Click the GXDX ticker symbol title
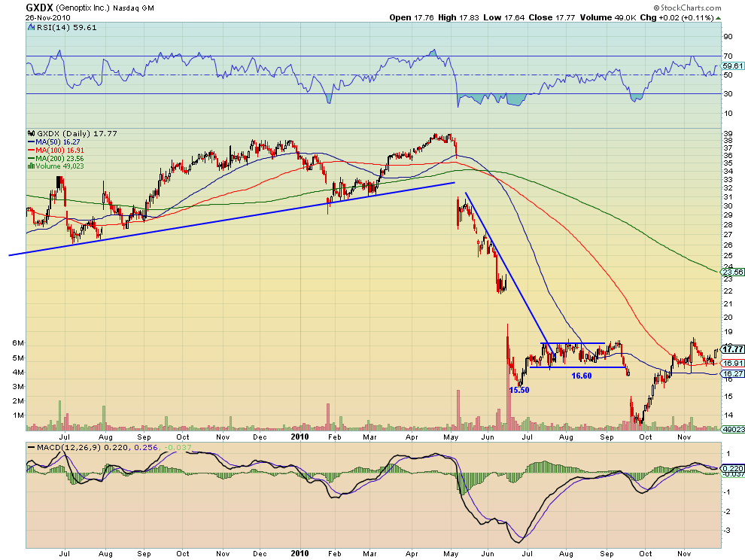This screenshot has height=560, width=745. pos(39,8)
